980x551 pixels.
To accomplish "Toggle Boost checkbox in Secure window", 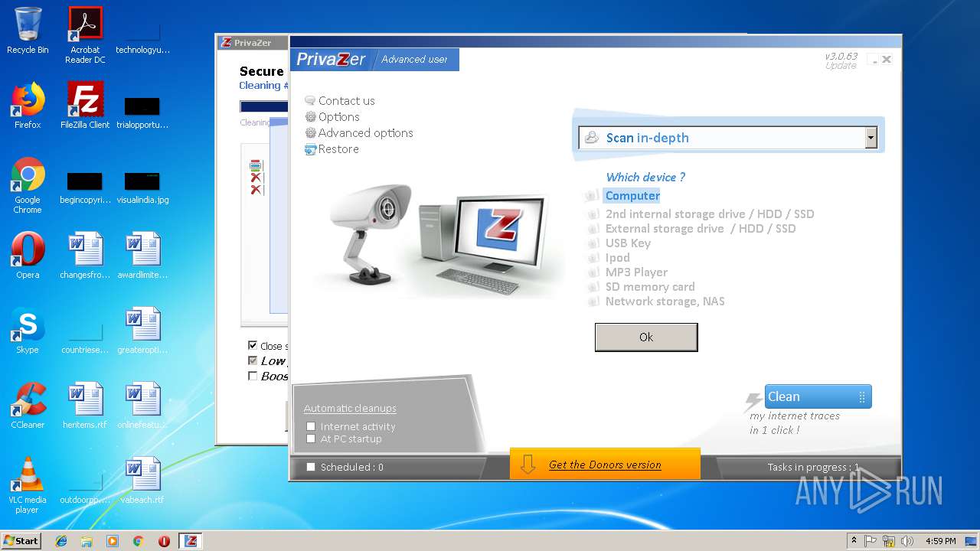I will 253,376.
